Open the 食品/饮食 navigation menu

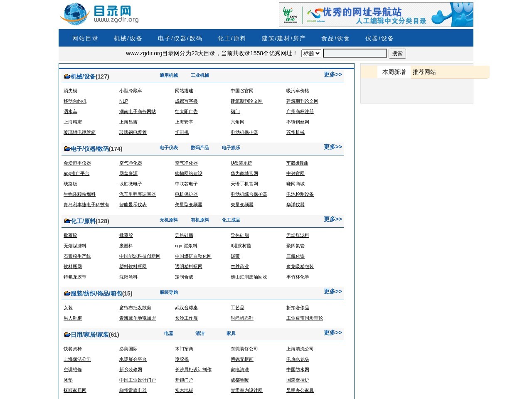pyautogui.click(x=335, y=38)
